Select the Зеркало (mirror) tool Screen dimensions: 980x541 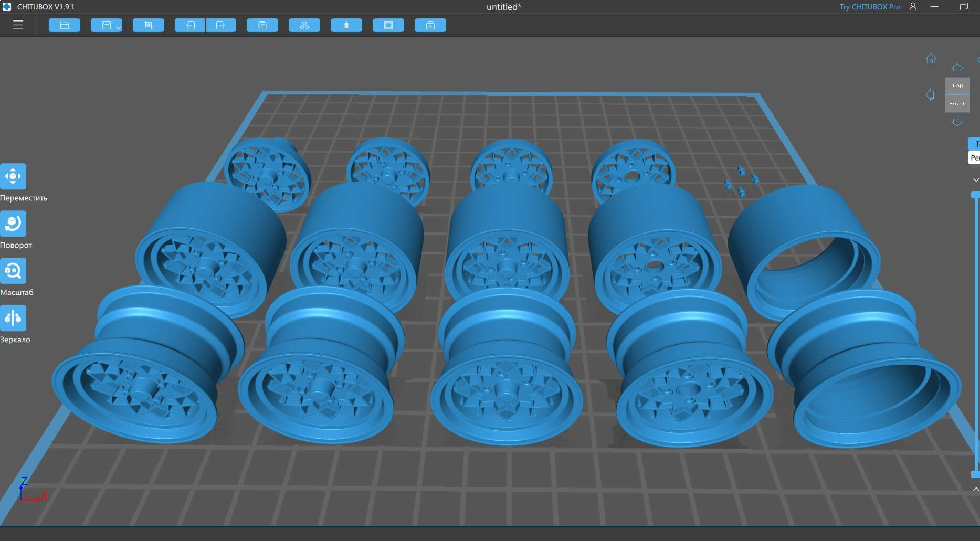[x=13, y=318]
